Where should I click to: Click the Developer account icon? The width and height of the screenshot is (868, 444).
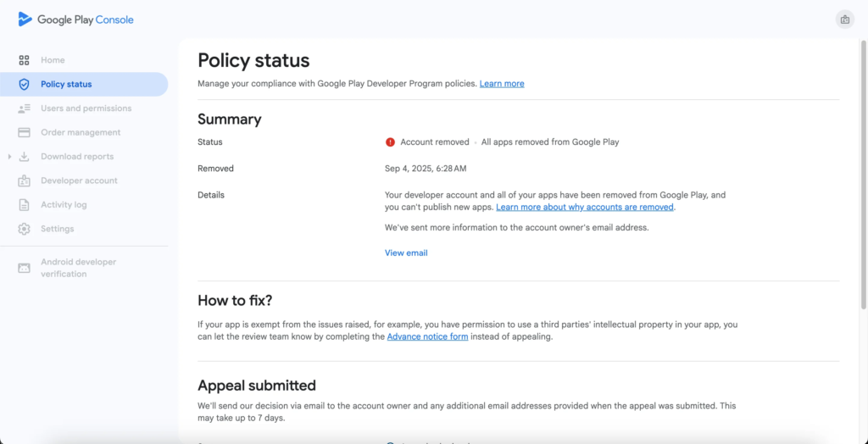(24, 180)
